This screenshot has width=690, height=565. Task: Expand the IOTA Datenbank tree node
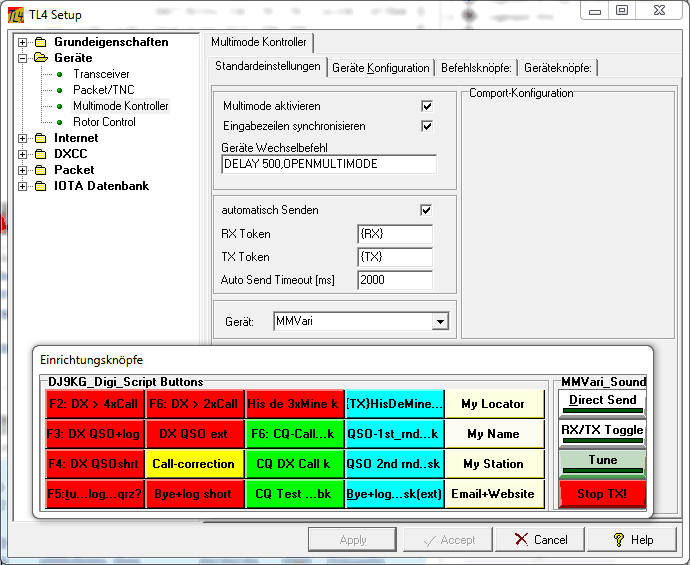pyautogui.click(x=22, y=186)
